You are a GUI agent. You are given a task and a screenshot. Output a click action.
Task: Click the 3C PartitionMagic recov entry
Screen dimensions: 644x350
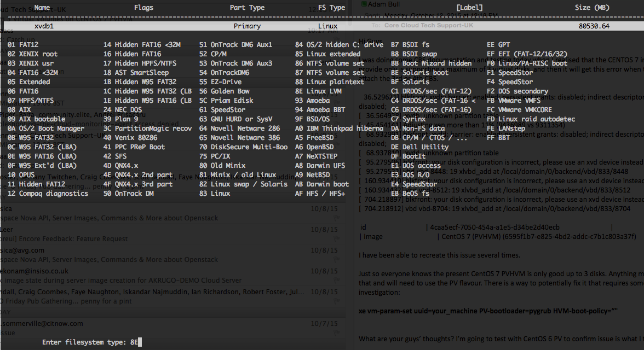point(147,129)
